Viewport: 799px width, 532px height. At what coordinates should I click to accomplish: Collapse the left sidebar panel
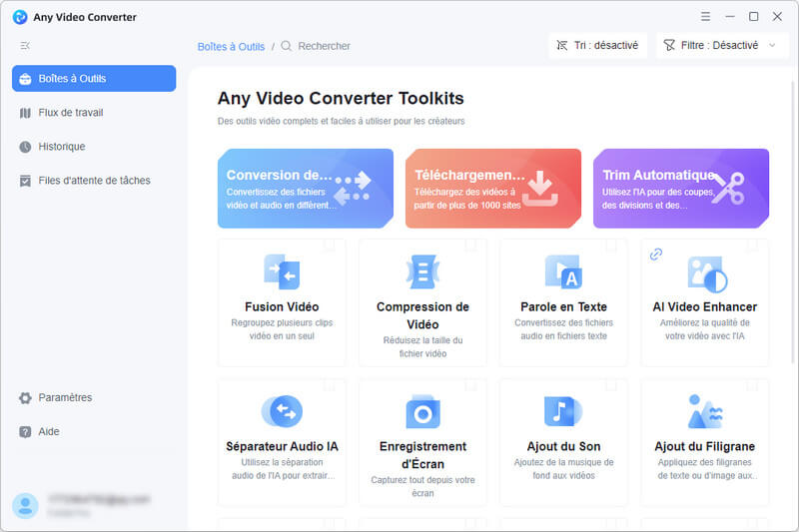(25, 46)
